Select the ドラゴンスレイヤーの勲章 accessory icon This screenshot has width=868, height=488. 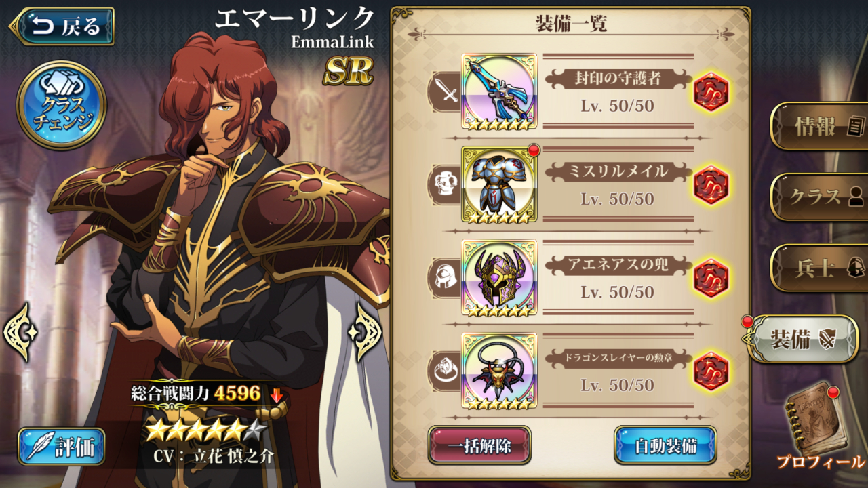[x=499, y=371]
